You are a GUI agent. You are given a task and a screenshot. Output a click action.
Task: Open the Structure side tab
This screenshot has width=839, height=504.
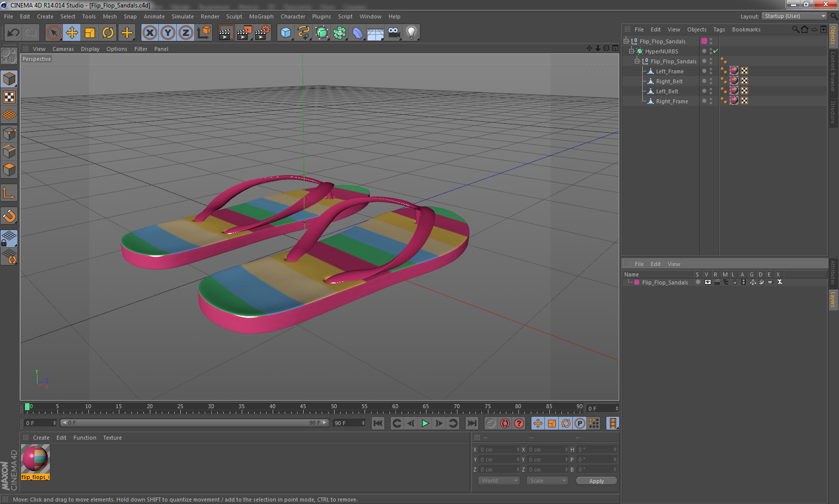tap(834, 112)
